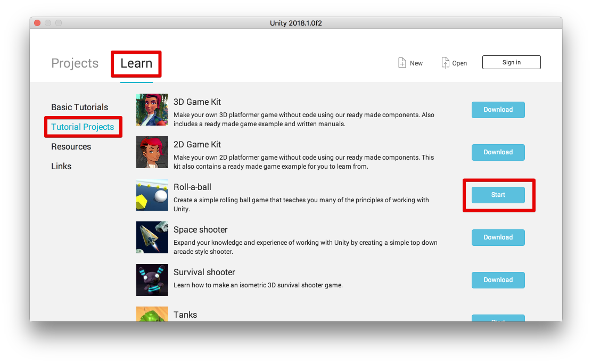Screen dimensions: 592x364
Task: Select Tutorial Projects in the sidebar
Action: tap(83, 127)
